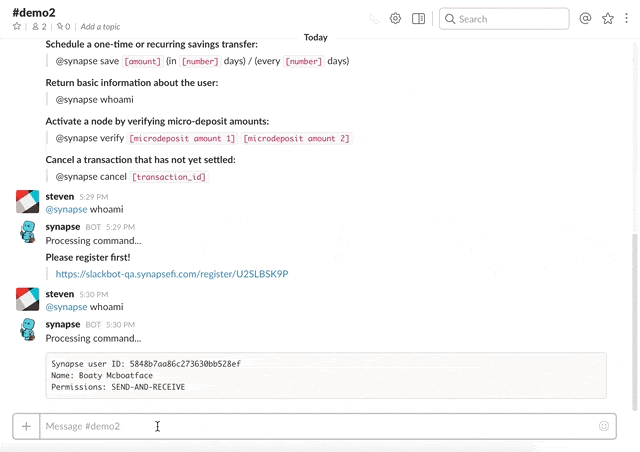
Task: Star the #demo2 channel
Action: click(16, 27)
